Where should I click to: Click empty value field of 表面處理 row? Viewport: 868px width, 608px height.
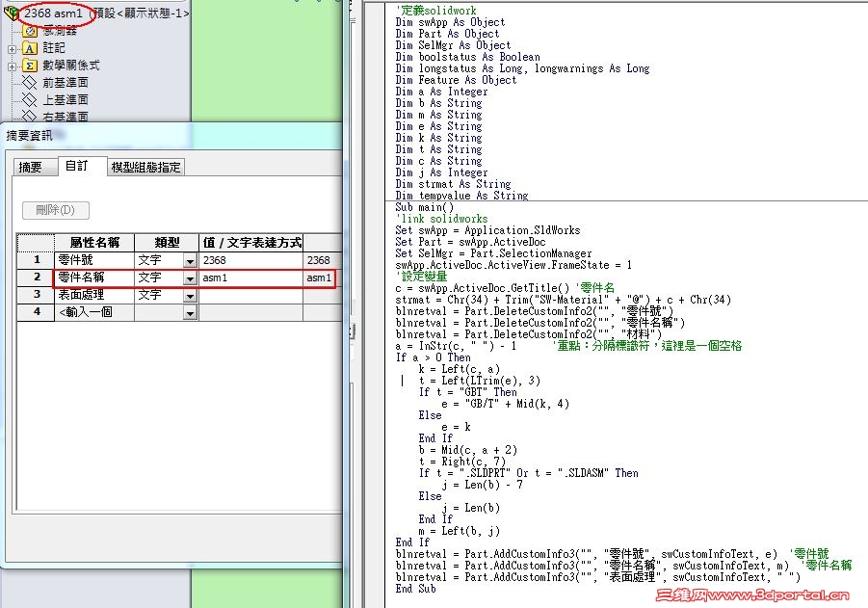coord(250,295)
